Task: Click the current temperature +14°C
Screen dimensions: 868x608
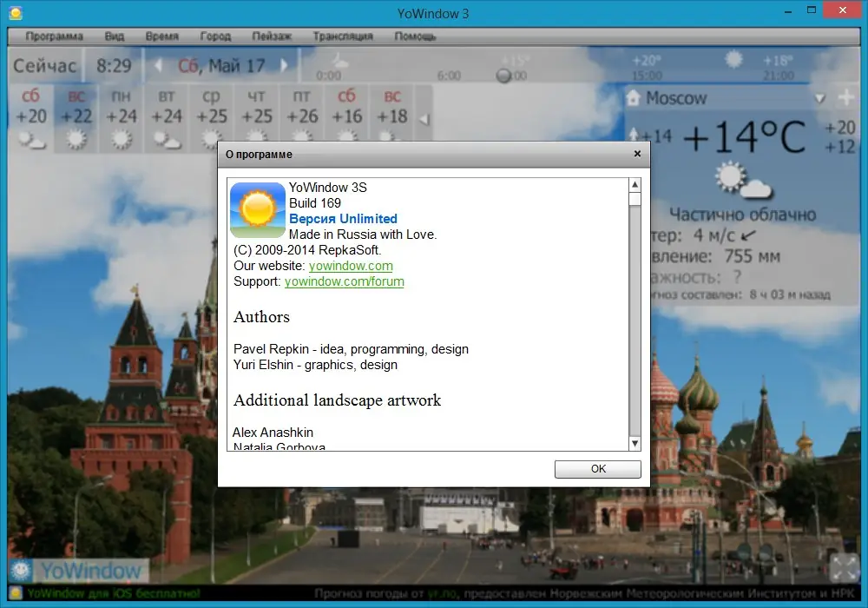Action: [x=745, y=136]
